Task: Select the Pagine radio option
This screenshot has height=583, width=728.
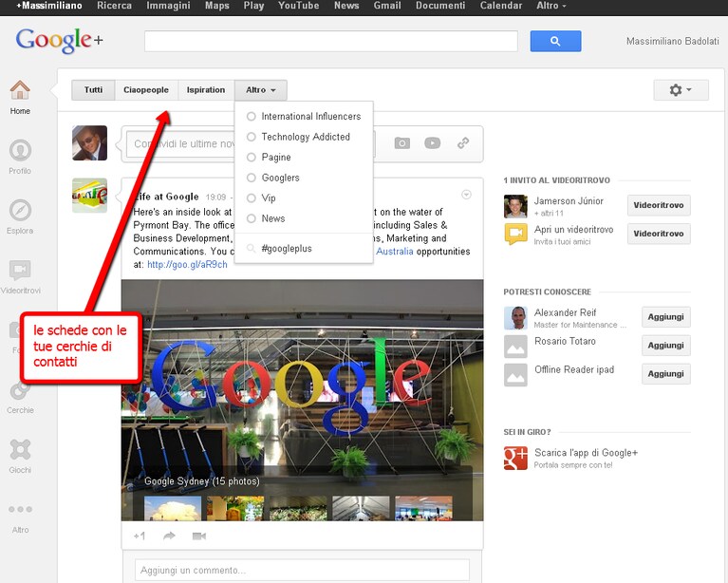Action: pos(252,157)
